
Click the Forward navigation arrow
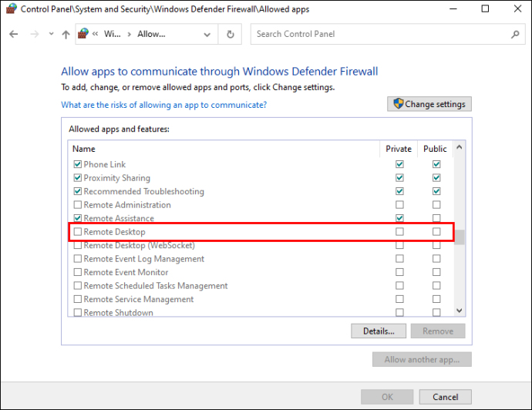(x=34, y=34)
